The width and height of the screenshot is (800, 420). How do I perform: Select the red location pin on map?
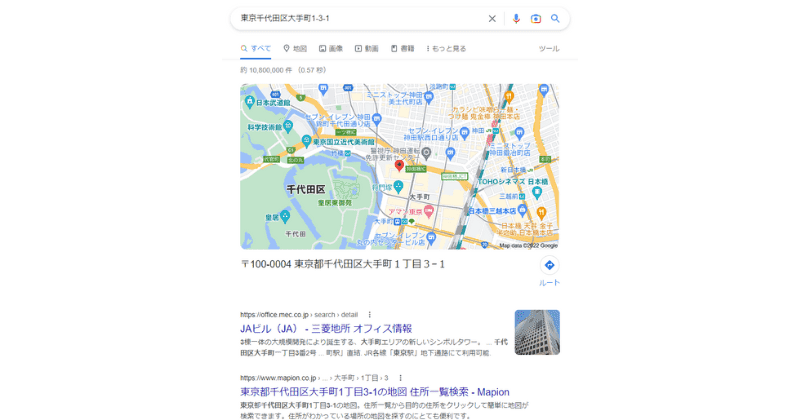click(x=399, y=165)
